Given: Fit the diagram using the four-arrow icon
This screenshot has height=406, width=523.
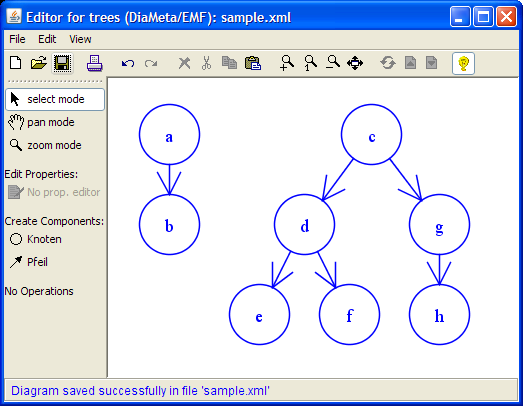Looking at the screenshot, I should coord(355,63).
